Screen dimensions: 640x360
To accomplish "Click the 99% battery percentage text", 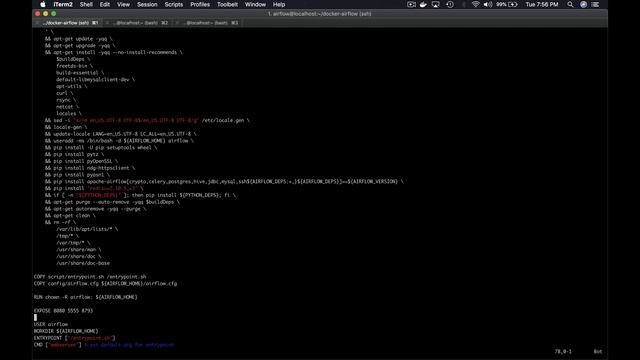I will pos(501,4).
